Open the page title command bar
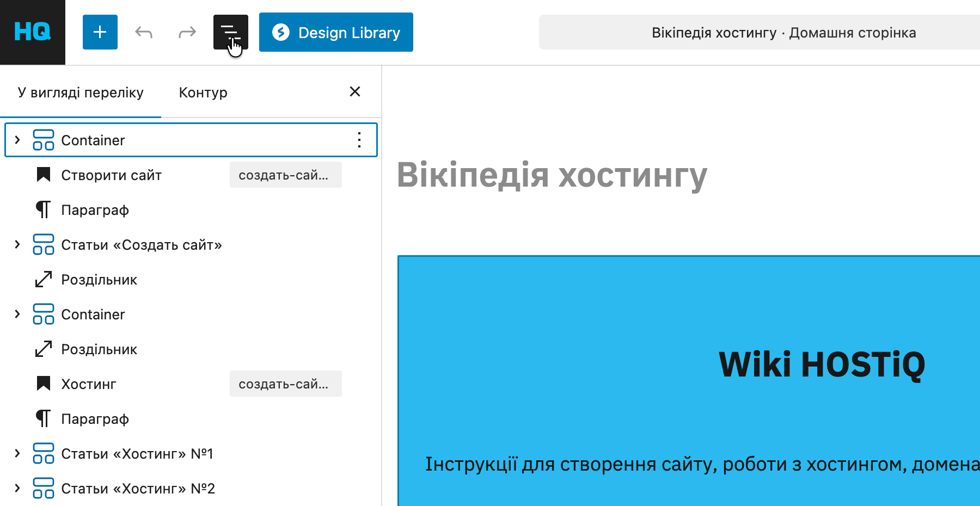The height and width of the screenshot is (506, 980). (x=759, y=32)
